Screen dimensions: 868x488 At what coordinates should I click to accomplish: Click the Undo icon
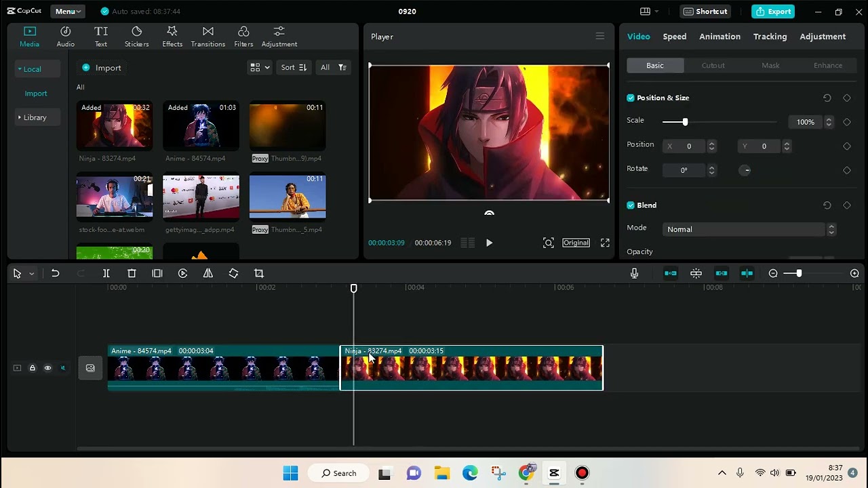(x=55, y=273)
